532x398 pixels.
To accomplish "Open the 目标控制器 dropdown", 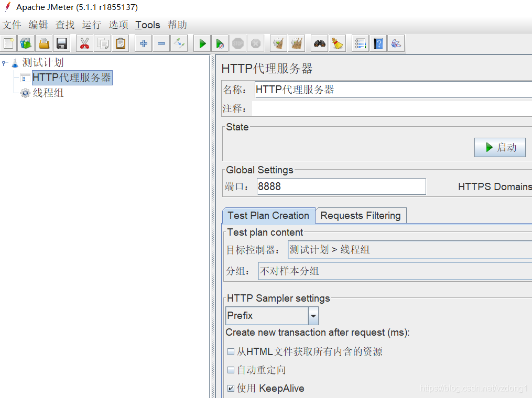I will [x=409, y=250].
